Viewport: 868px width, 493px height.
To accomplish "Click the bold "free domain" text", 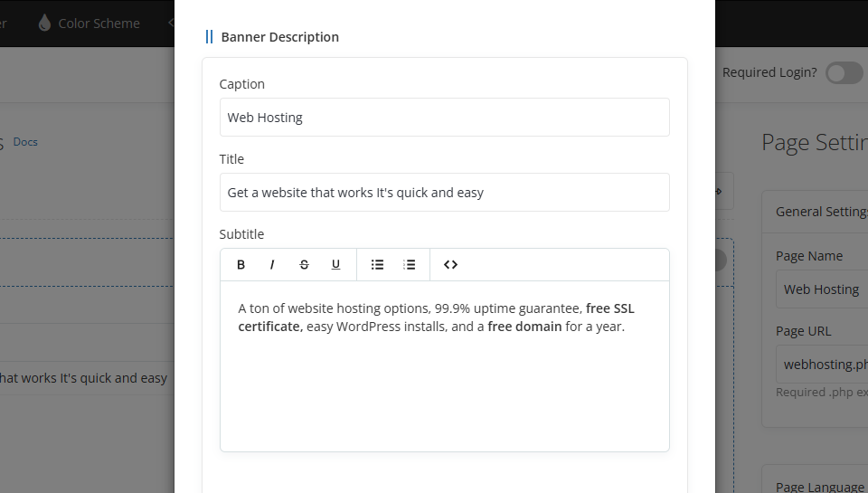I will point(524,327).
